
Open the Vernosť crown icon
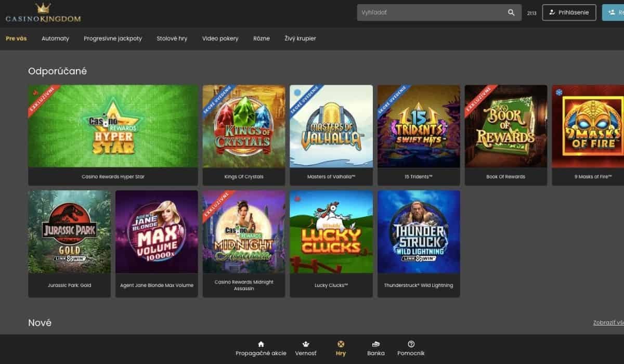point(306,344)
